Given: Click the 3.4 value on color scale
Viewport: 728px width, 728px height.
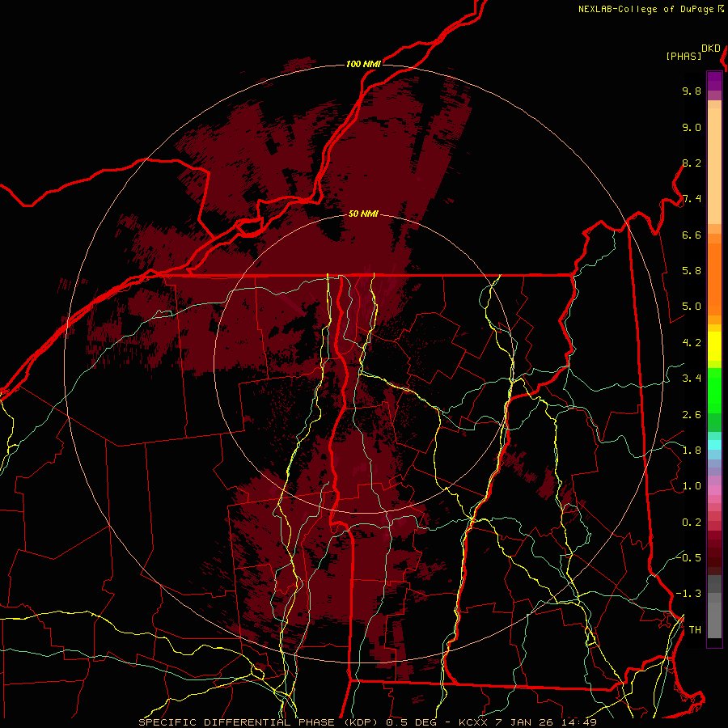Looking at the screenshot, I should (x=692, y=379).
